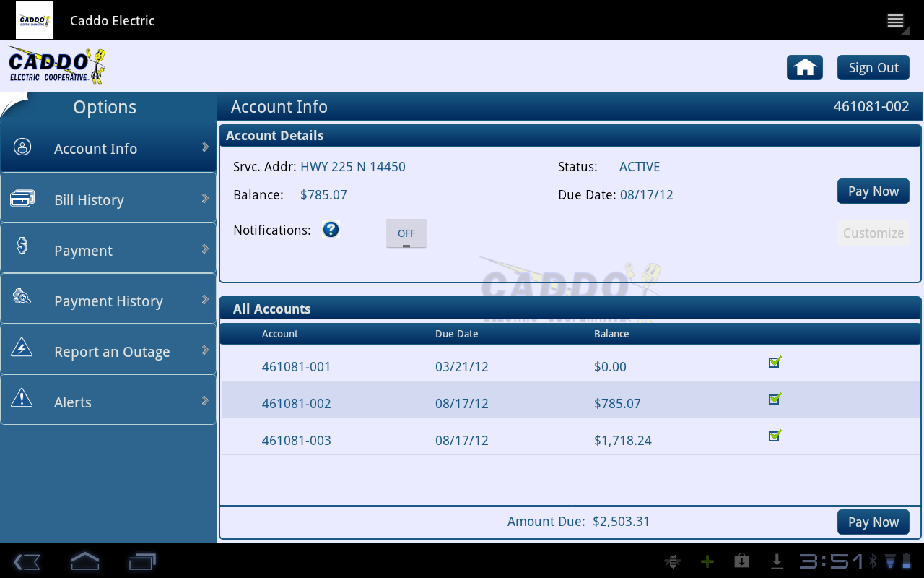Viewport: 924px width, 578px height.
Task: Tap the Payment dollar icon
Action: point(22,246)
